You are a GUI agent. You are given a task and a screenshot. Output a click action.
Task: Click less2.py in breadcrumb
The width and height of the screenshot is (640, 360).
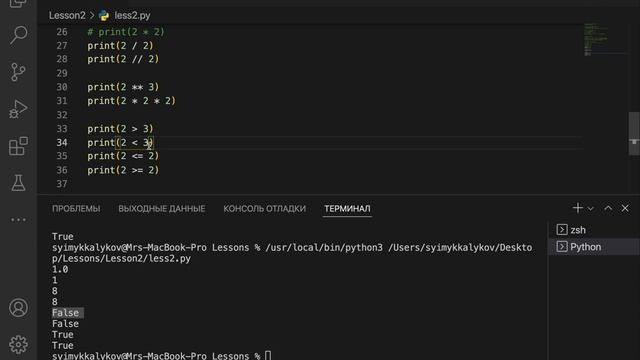(x=132, y=16)
